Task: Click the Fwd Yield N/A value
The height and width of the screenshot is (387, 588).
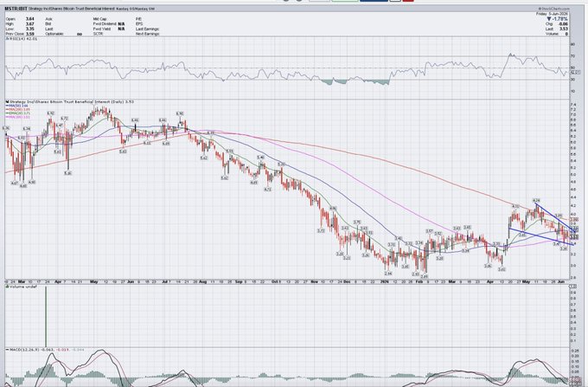Action: pos(121,29)
